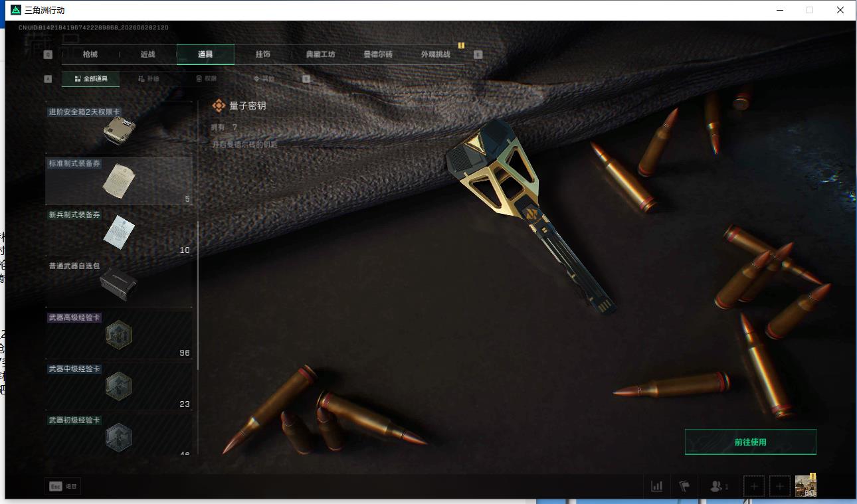Click the E key next-tab hint
This screenshot has height=504, width=857.
[478, 54]
